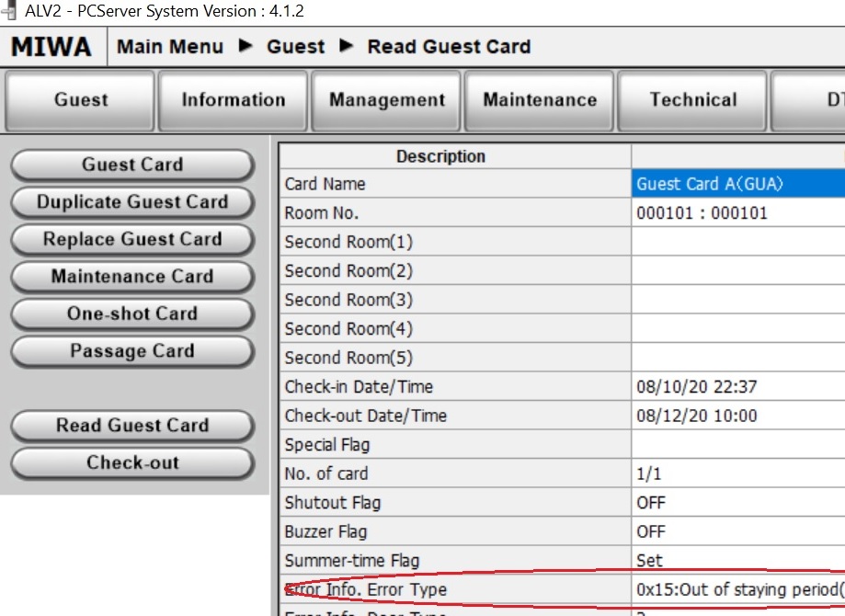
Task: Select the Maintenance tab in top bar
Action: [540, 101]
